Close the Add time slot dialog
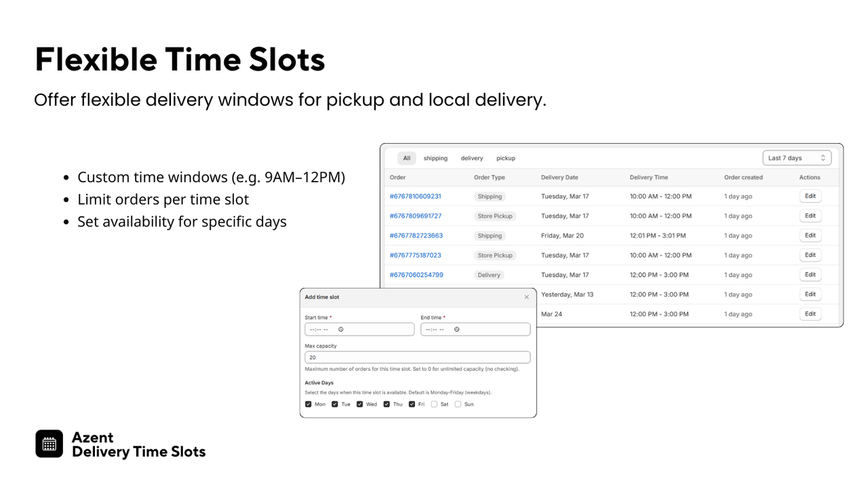The image size is (868, 488). coord(527,297)
